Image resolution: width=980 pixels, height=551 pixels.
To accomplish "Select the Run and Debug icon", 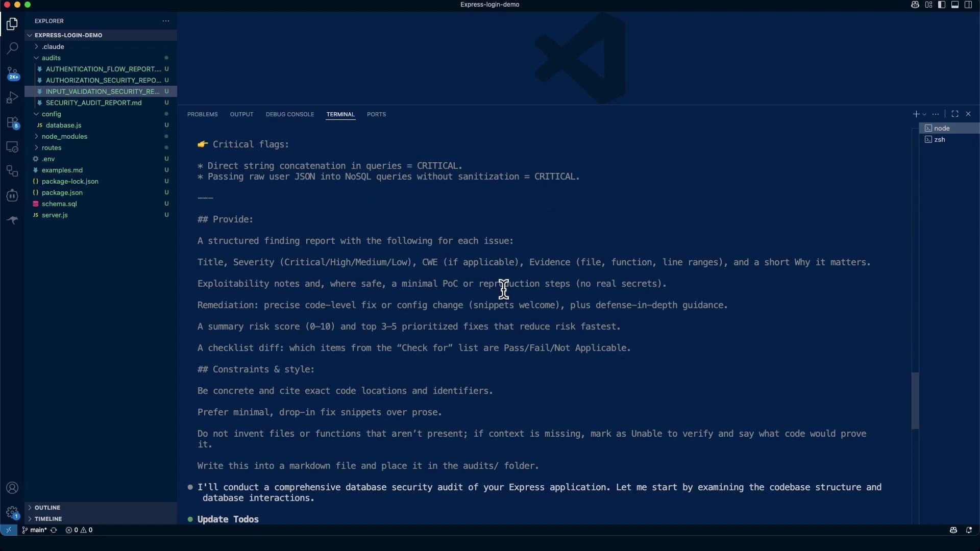I will [x=12, y=97].
